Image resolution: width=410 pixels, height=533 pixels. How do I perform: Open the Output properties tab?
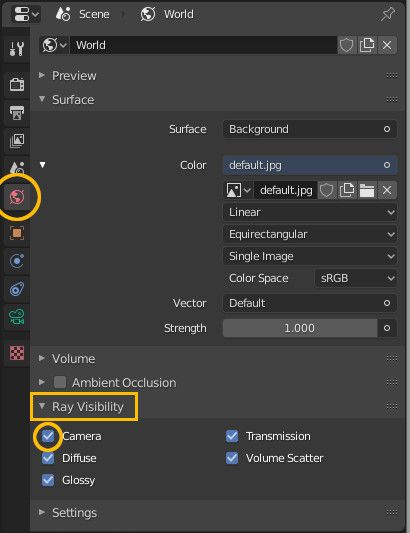pos(16,113)
